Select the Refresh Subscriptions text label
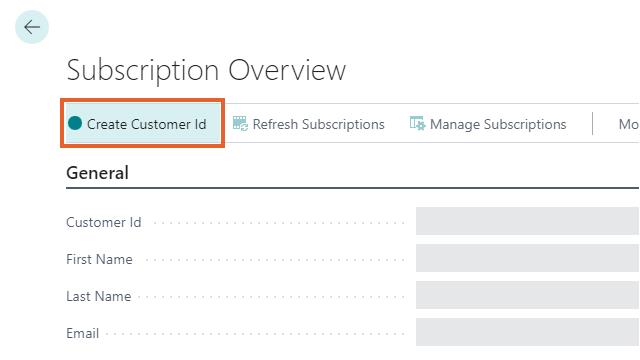 318,124
